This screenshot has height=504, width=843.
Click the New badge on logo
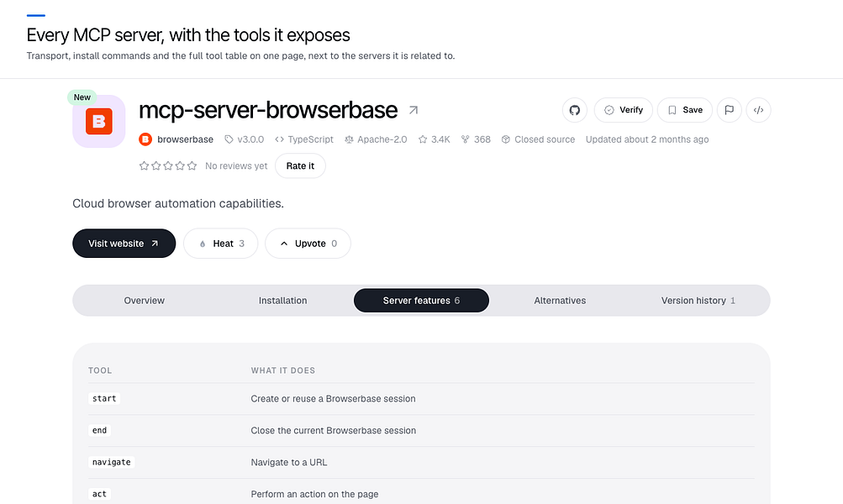pos(82,97)
